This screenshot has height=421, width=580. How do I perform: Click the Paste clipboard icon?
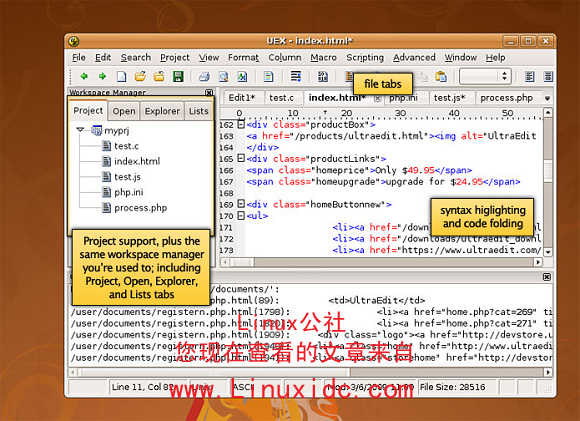coord(441,76)
